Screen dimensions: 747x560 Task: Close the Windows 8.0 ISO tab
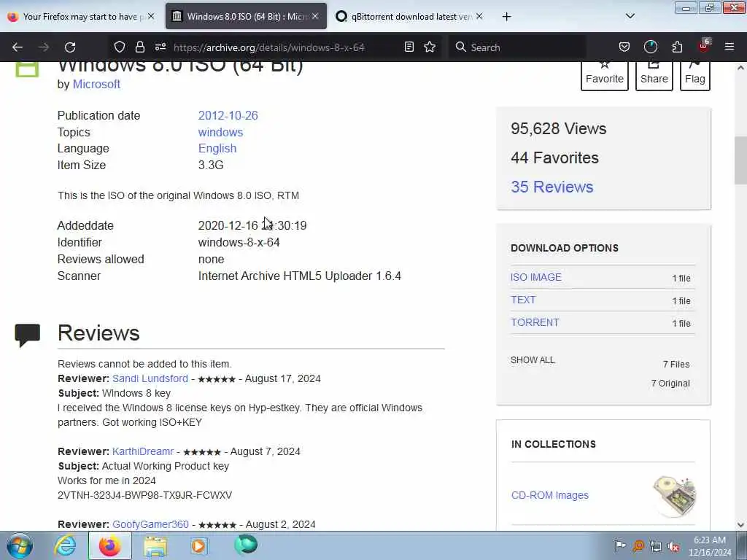pyautogui.click(x=315, y=16)
